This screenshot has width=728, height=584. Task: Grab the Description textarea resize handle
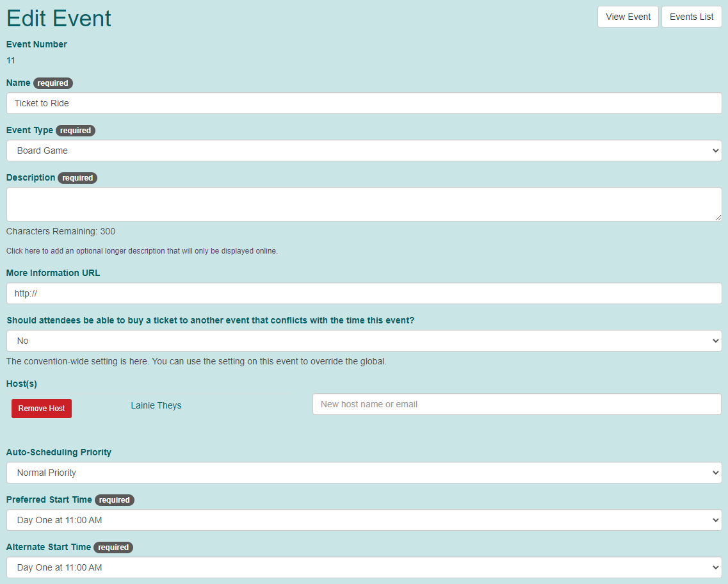[x=718, y=218]
